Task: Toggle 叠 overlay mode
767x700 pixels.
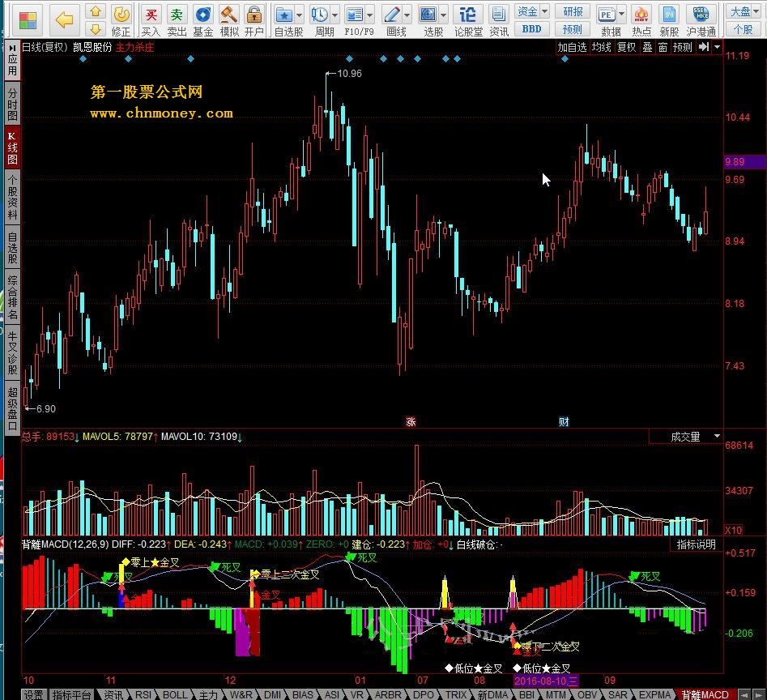Action: tap(648, 47)
